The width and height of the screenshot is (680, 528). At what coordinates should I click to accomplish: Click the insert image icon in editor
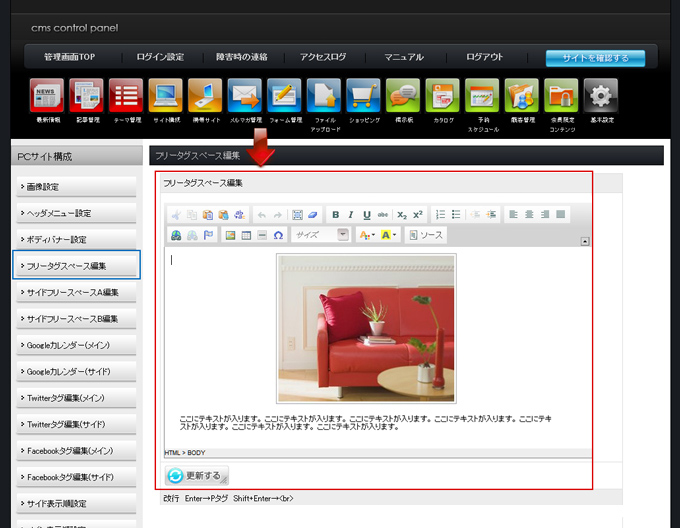point(230,235)
